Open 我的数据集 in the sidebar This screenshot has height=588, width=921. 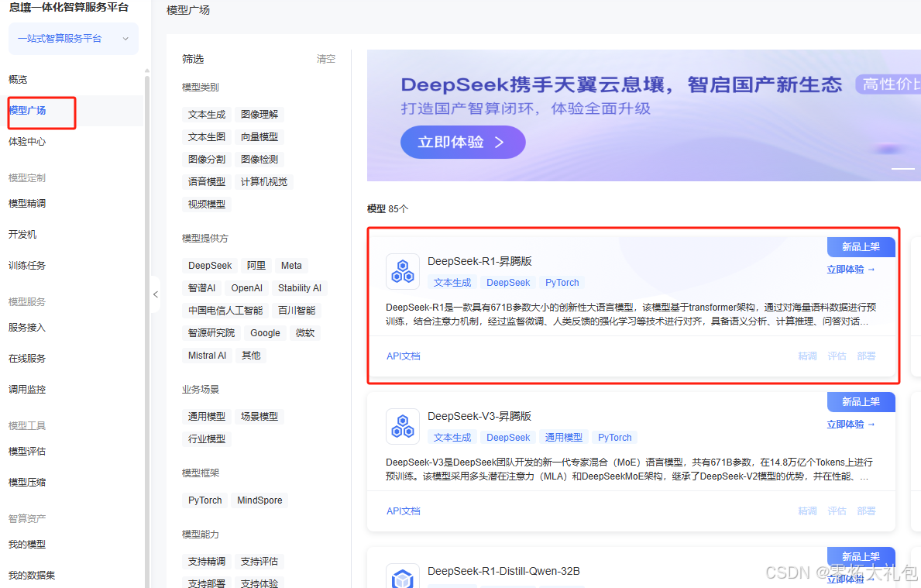(x=32, y=575)
